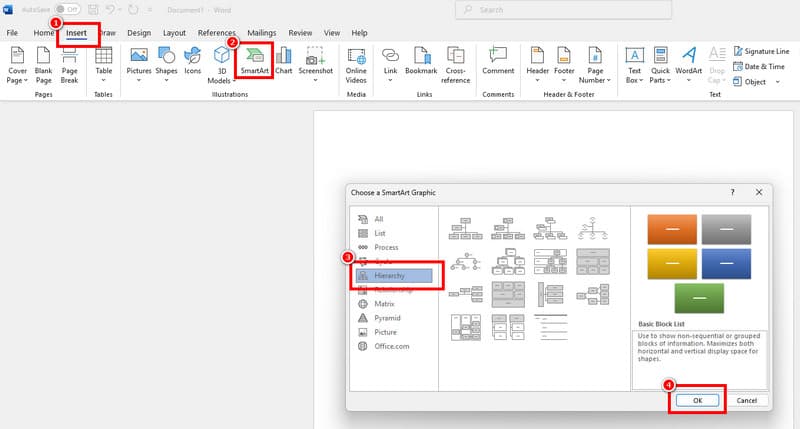Click the Cross-reference icon
The width and height of the screenshot is (800, 429).
(x=455, y=55)
